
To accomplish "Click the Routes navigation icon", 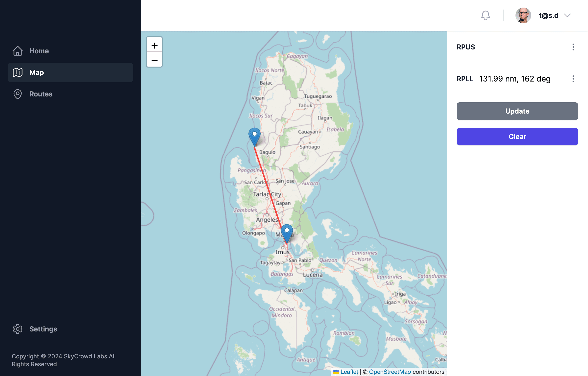I will pyautogui.click(x=17, y=94).
